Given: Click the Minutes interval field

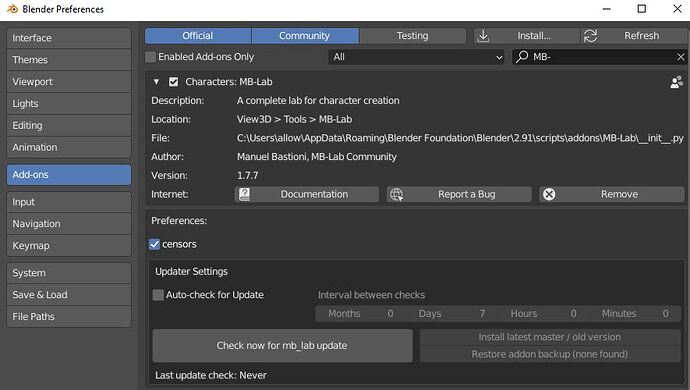Looking at the screenshot, I should coord(635,314).
